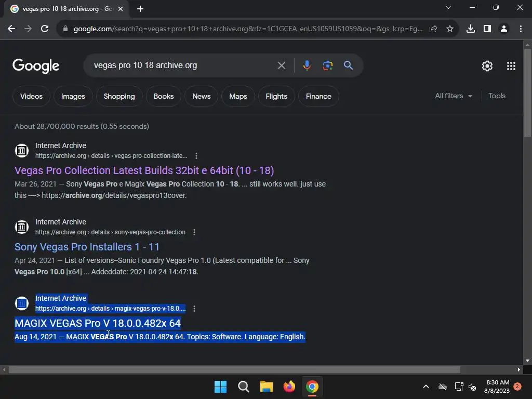532x399 pixels.
Task: Open volume muted tray icon
Action: click(x=472, y=387)
